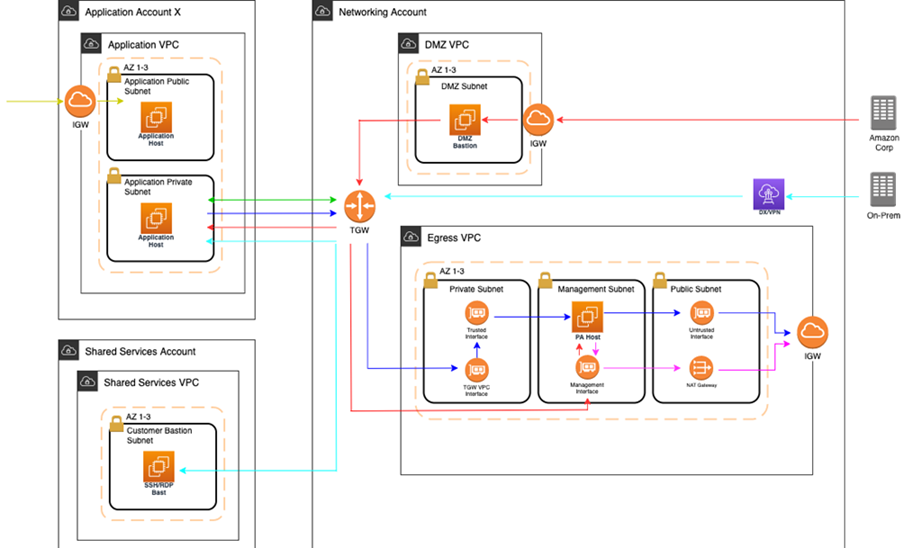The image size is (904, 548).
Task: Click the TGW transit gateway icon
Action: [359, 206]
